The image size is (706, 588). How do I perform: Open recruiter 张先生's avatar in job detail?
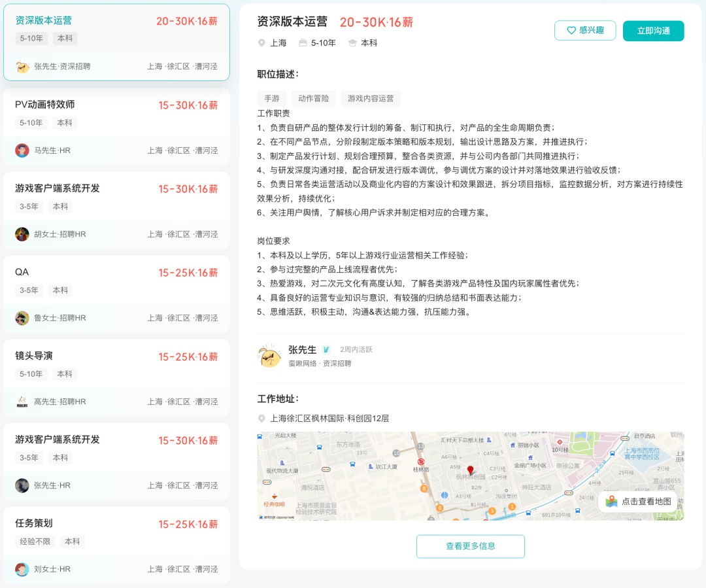coord(269,356)
